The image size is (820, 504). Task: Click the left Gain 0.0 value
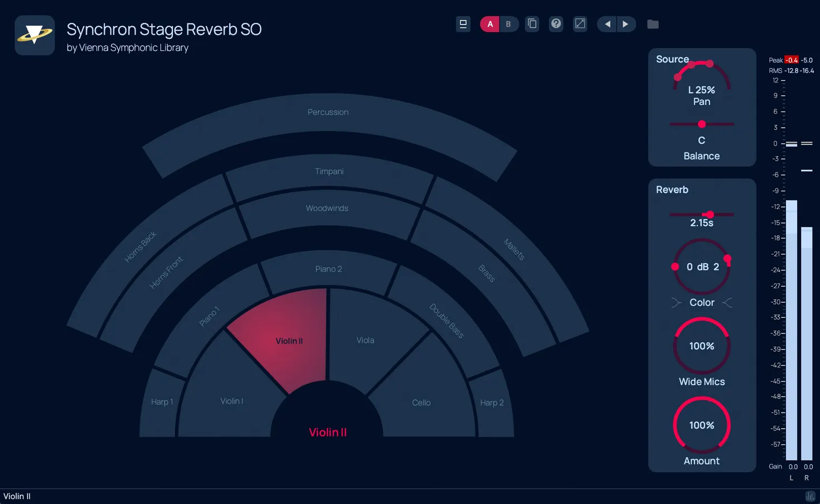point(793,467)
